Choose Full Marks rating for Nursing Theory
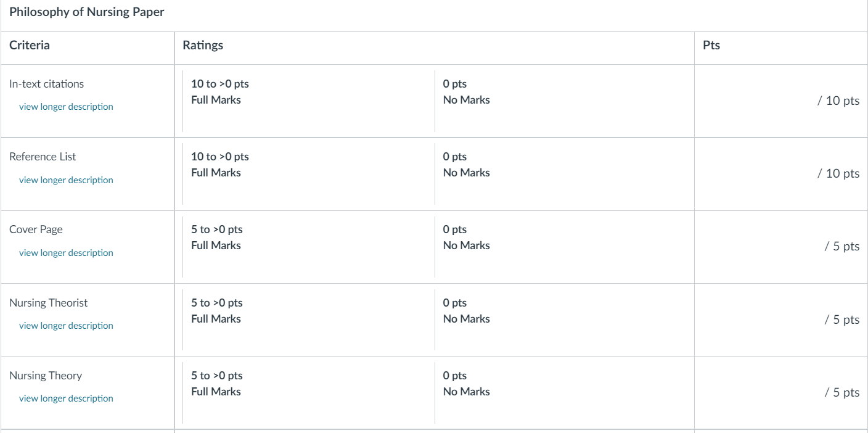868x433 pixels. (309, 393)
